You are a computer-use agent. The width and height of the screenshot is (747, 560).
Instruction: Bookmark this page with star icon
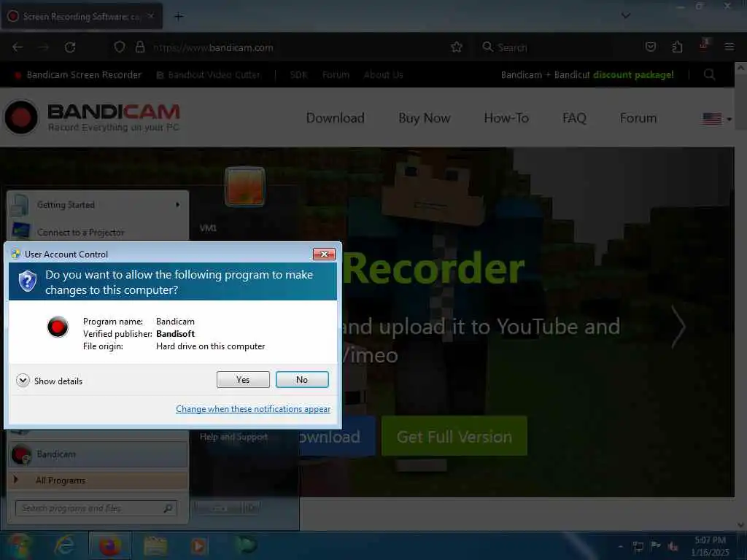click(457, 47)
